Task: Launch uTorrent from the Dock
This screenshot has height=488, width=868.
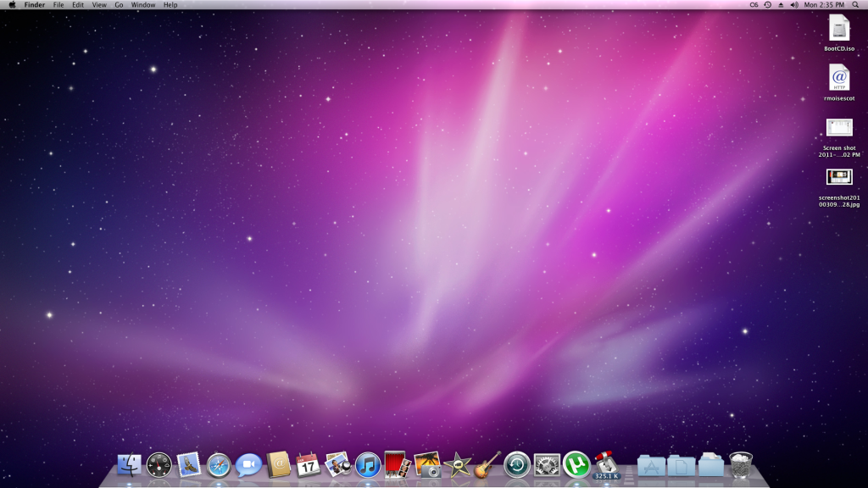Action: tap(576, 465)
